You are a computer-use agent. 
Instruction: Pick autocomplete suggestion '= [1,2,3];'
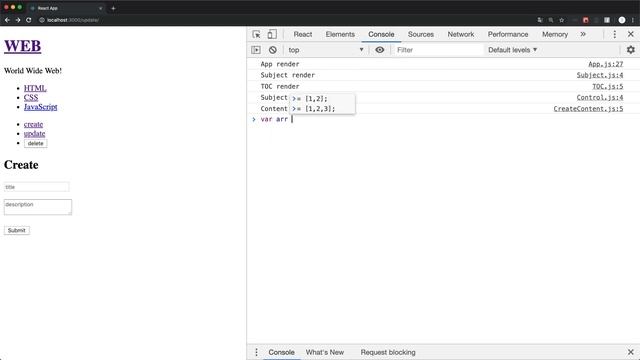click(322, 109)
